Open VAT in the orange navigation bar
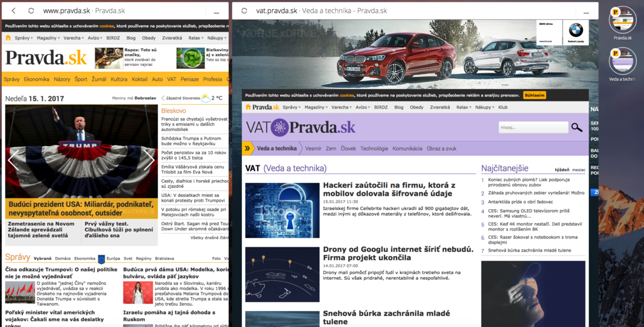Viewport: 644px width, 327px height. point(172,79)
